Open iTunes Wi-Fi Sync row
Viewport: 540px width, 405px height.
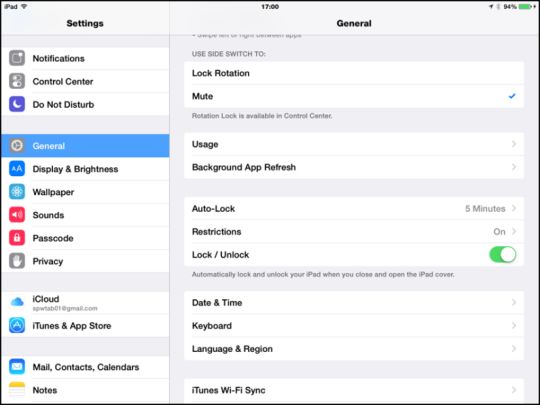(x=354, y=390)
